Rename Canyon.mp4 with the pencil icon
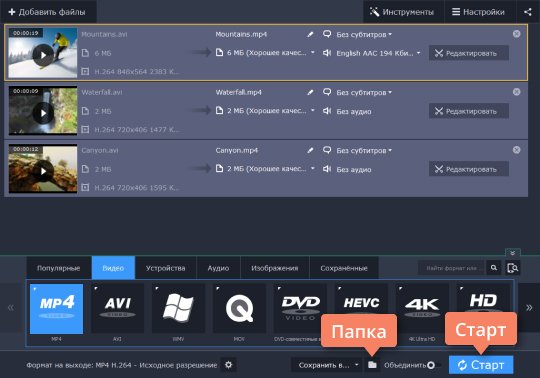The width and height of the screenshot is (540, 378). tap(310, 150)
